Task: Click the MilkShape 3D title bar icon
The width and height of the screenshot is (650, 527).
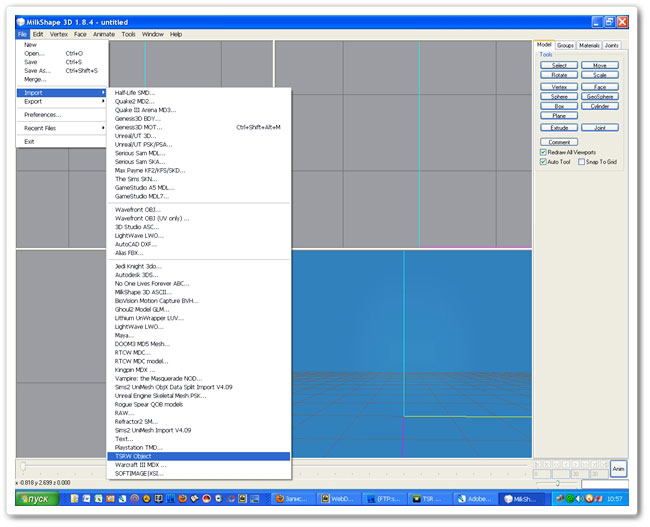Action: (20, 21)
